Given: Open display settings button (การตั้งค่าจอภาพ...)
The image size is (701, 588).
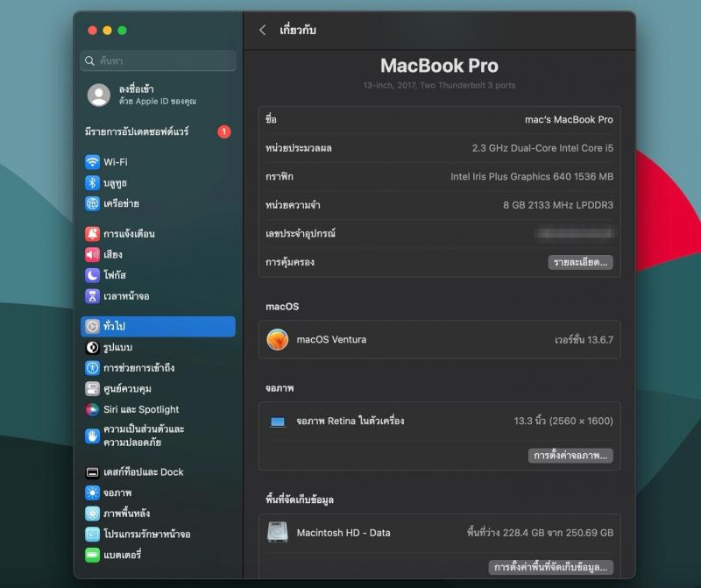Looking at the screenshot, I should (x=570, y=456).
